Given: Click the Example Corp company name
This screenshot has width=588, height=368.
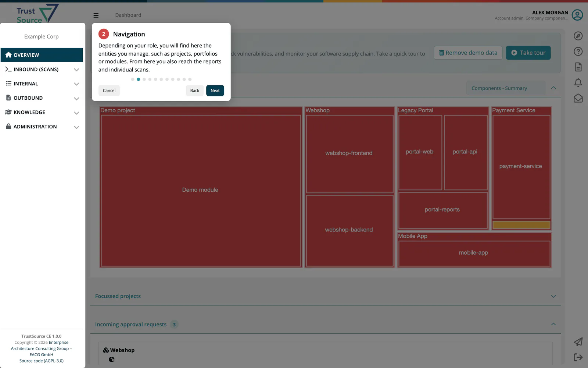Looking at the screenshot, I should pos(42,36).
